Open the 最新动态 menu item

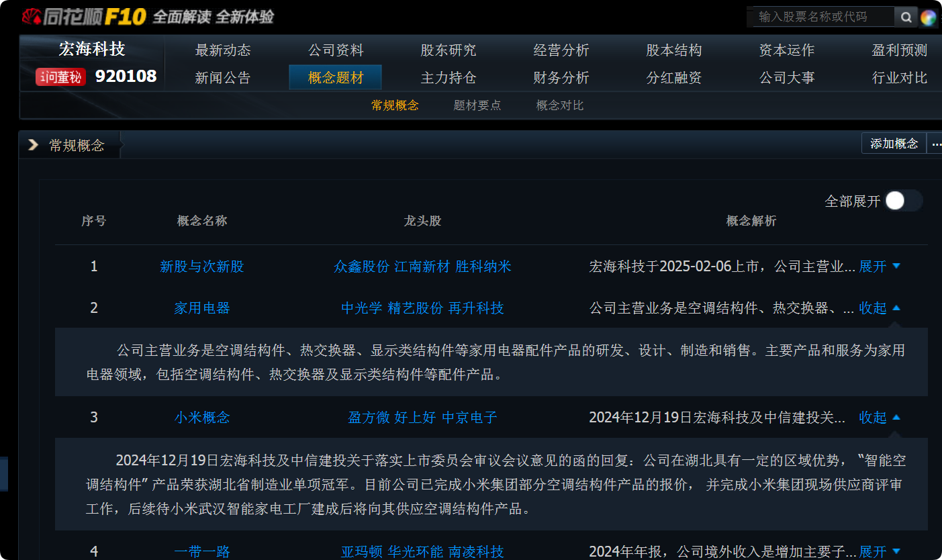(x=223, y=50)
